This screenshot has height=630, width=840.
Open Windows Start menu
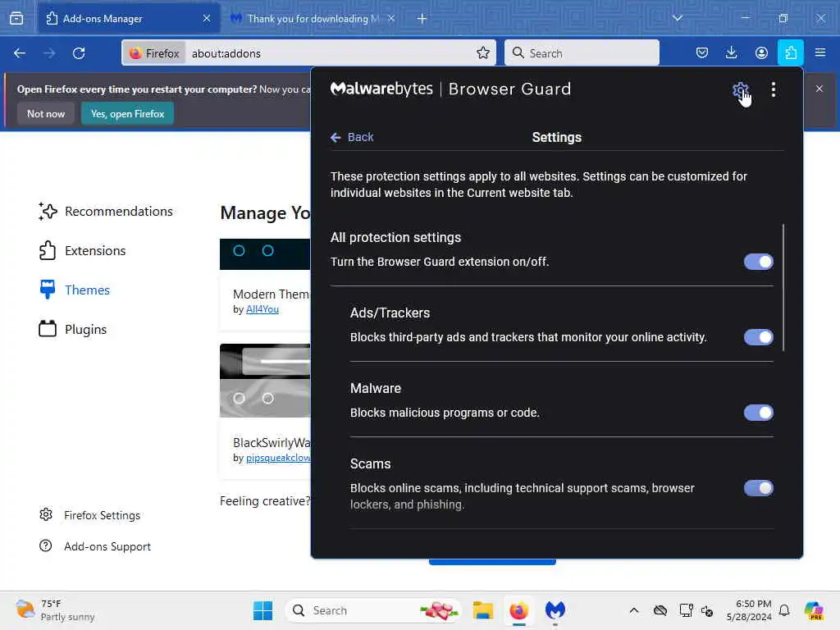(262, 610)
